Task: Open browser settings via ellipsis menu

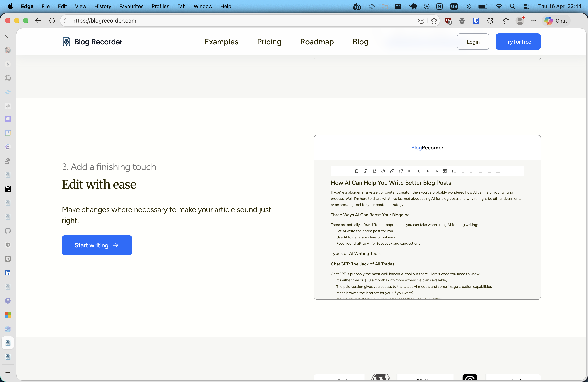Action: [534, 21]
